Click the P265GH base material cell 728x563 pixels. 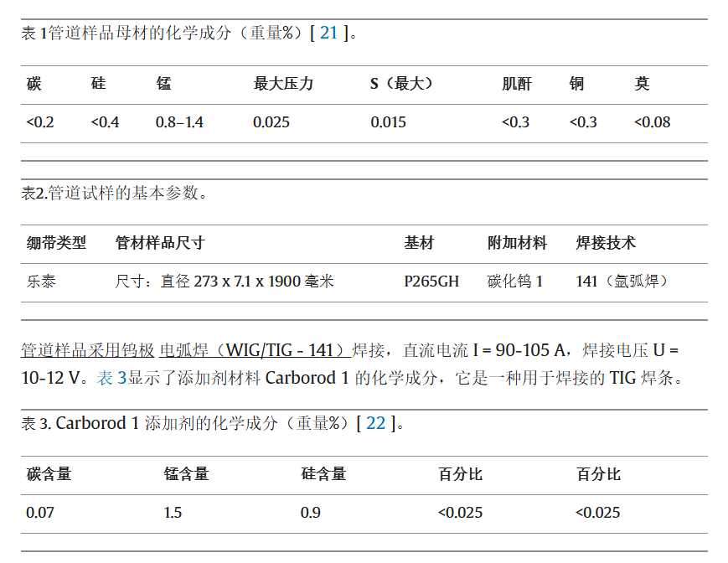[x=431, y=281]
